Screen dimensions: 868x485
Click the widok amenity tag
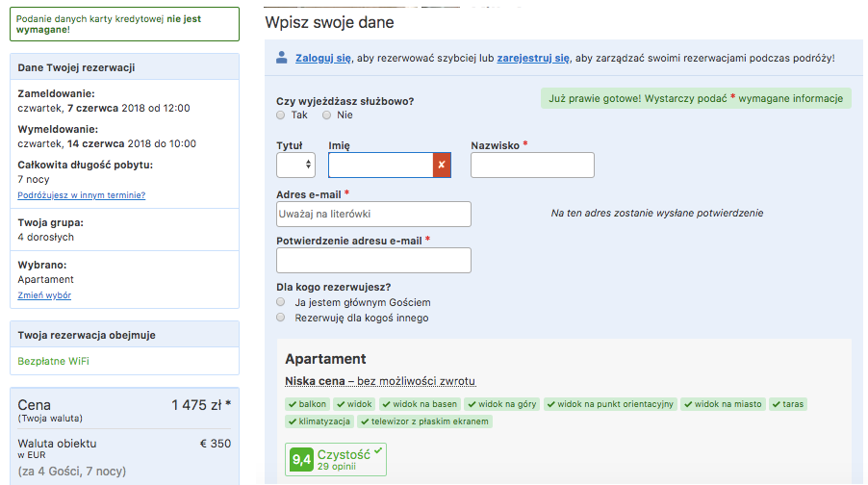click(355, 404)
